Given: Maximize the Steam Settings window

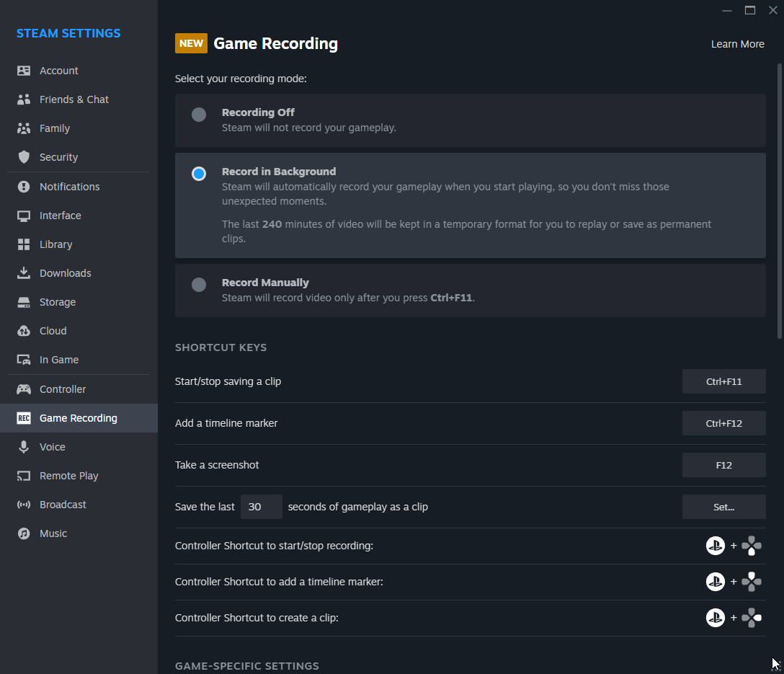Looking at the screenshot, I should [x=749, y=10].
